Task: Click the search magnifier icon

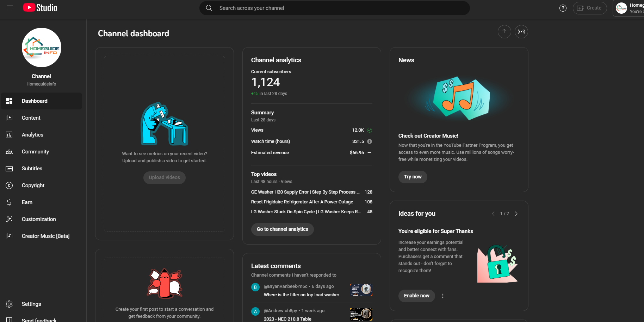Action: point(209,8)
